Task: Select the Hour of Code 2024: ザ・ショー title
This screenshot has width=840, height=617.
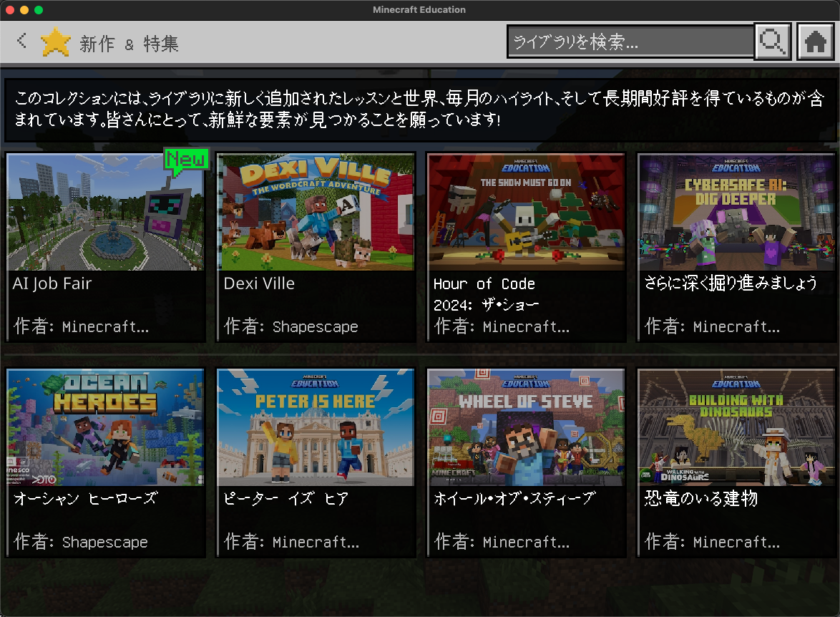Action: coord(486,294)
